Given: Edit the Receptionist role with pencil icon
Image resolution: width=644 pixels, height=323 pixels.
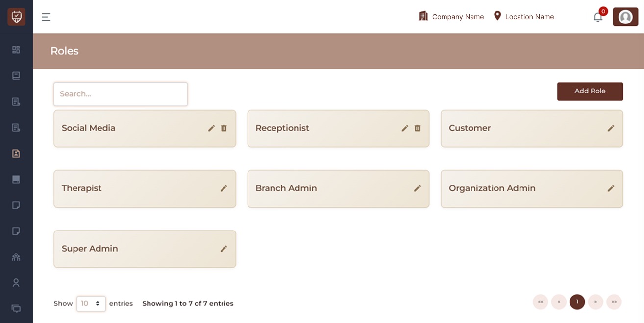Looking at the screenshot, I should (x=405, y=128).
